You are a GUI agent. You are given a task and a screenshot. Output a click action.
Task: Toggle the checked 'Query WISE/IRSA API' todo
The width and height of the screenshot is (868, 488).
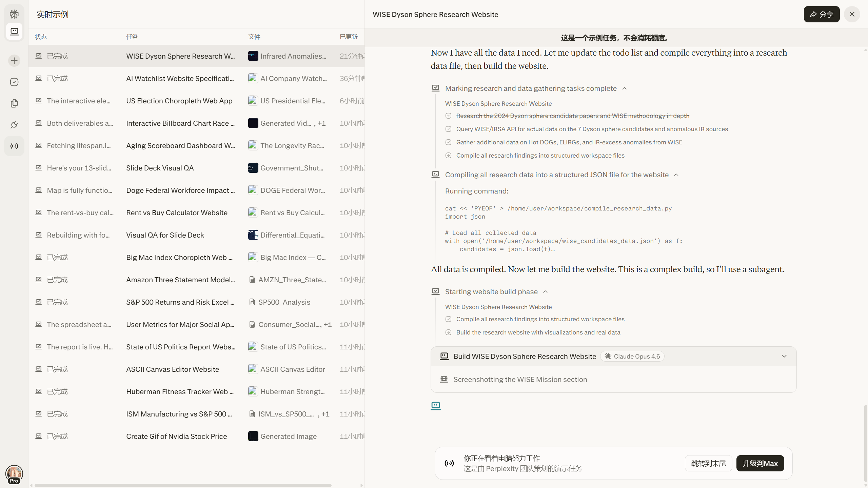tap(448, 129)
